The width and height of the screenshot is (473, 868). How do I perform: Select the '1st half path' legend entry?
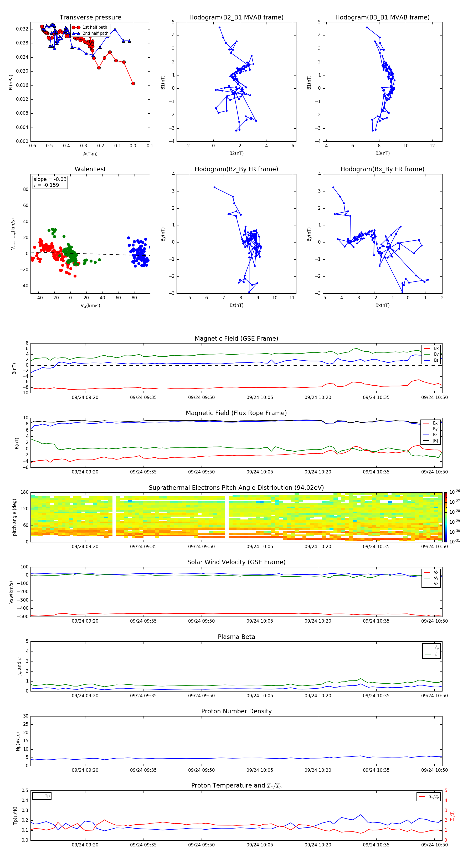click(x=90, y=27)
